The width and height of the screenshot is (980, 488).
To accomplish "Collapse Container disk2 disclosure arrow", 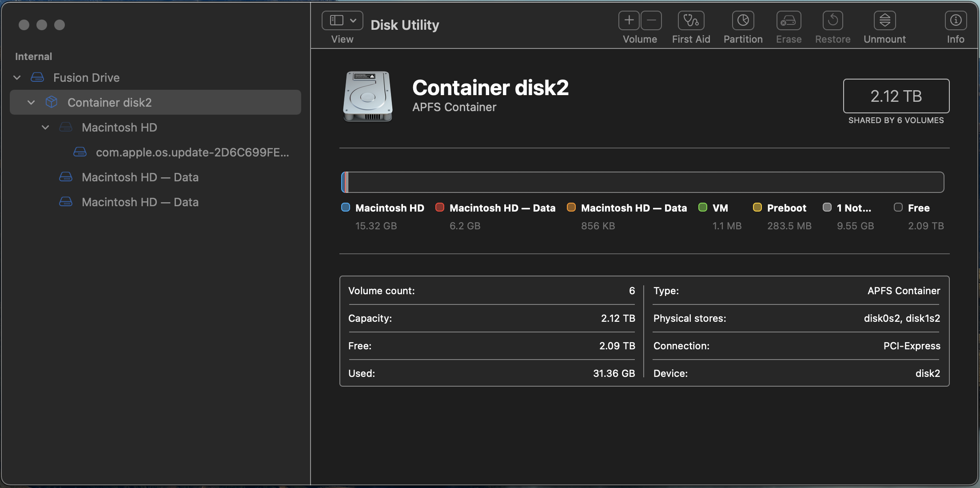I will click(31, 103).
